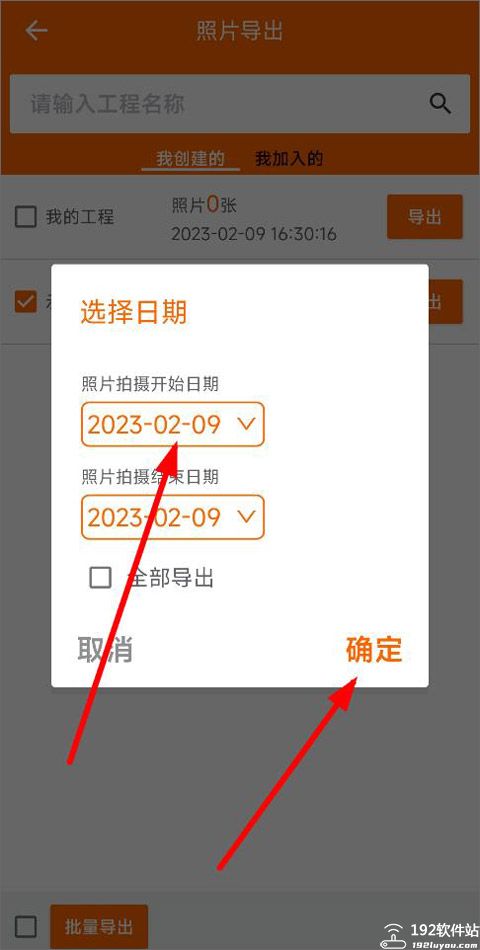Click the end date chevron arrow

[x=247, y=517]
